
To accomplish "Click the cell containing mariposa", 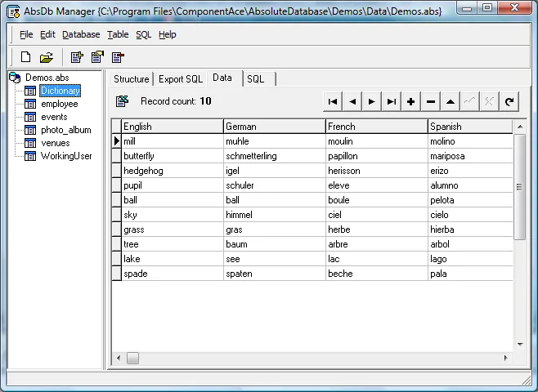I will point(470,156).
